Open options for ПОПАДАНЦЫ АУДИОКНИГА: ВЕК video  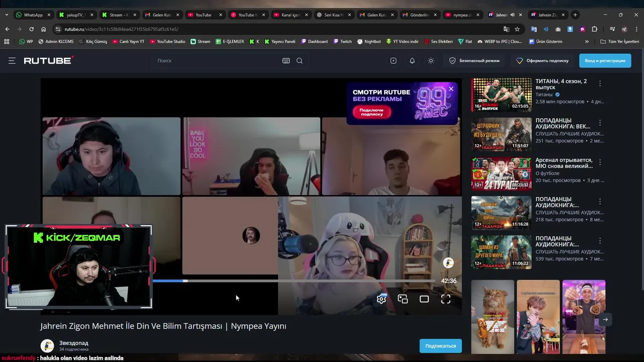[x=600, y=123]
